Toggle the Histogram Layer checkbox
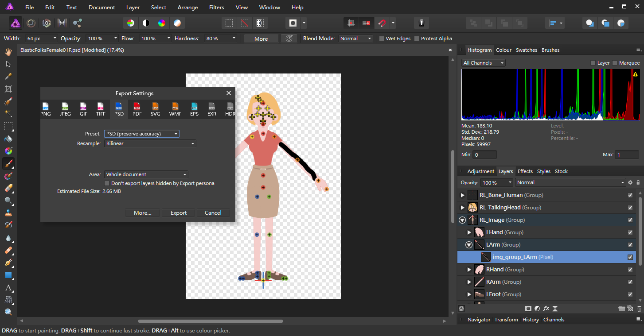 pos(593,63)
